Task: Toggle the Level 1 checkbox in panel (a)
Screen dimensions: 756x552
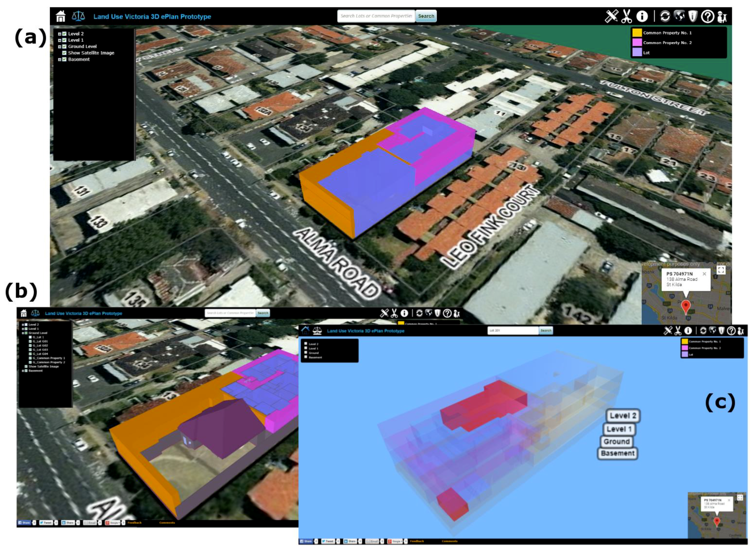Action: 64,40
